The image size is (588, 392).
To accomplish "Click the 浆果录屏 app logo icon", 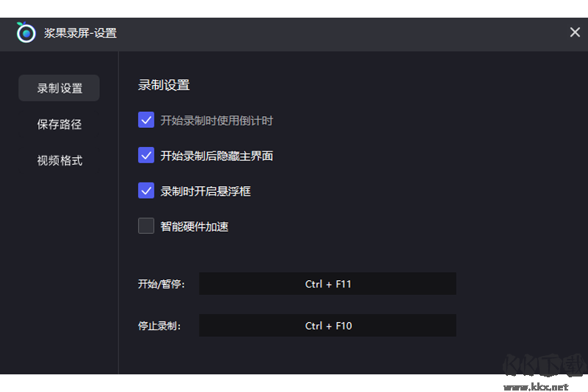I will [x=26, y=32].
